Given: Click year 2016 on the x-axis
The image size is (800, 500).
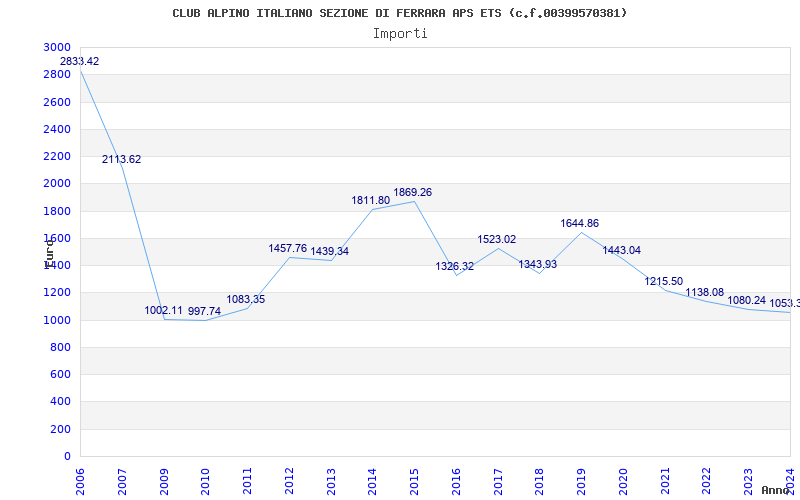Looking at the screenshot, I should point(456,482).
